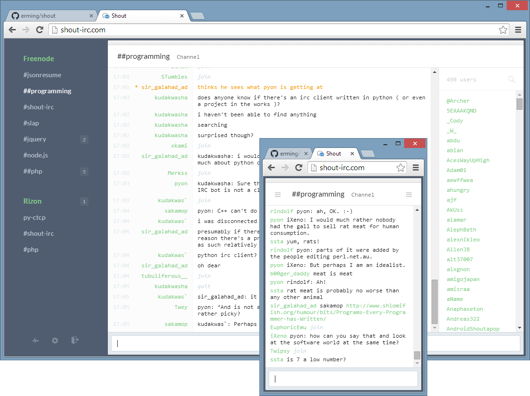Image resolution: width=530 pixels, height=396 pixels.
Task: Open #shout-irc under Freenode
Action: [39, 107]
